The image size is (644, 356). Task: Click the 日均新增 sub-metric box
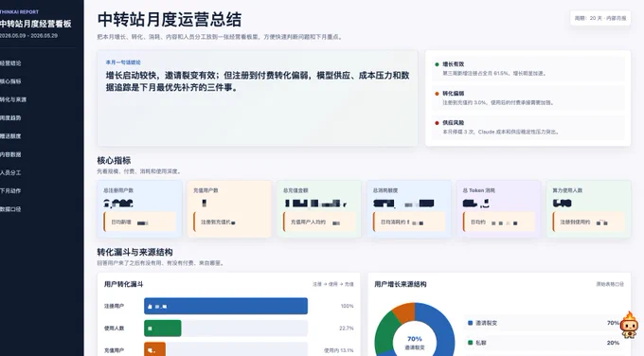click(x=139, y=222)
